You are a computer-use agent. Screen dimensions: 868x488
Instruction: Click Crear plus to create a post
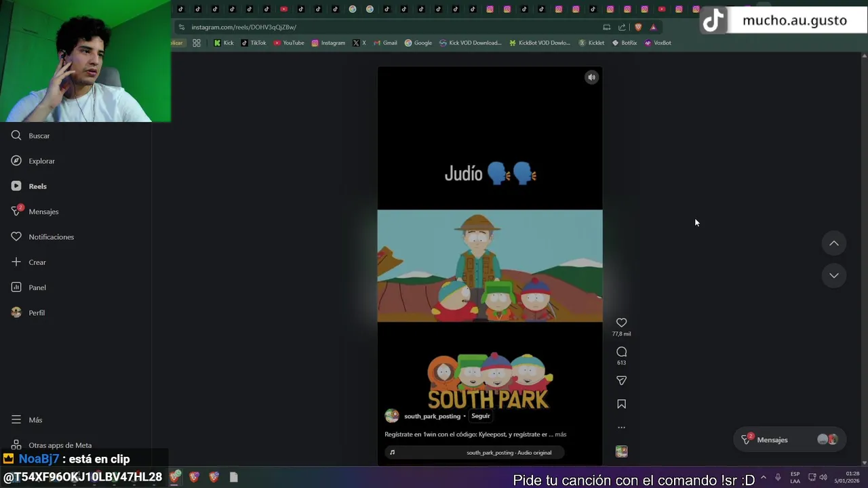tap(28, 262)
